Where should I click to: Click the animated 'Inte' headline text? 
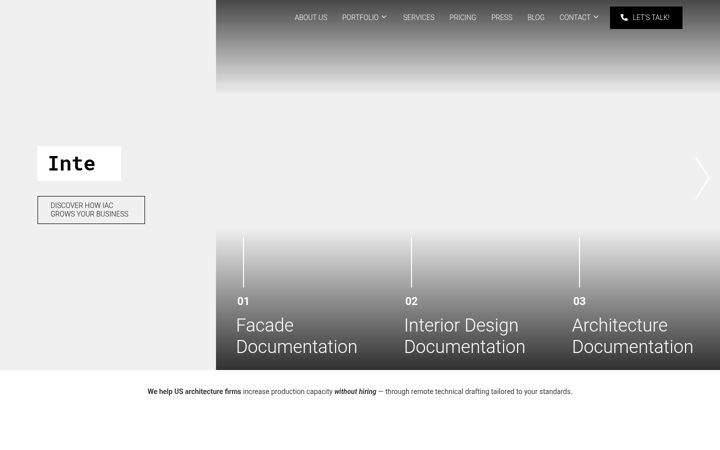tap(72, 164)
